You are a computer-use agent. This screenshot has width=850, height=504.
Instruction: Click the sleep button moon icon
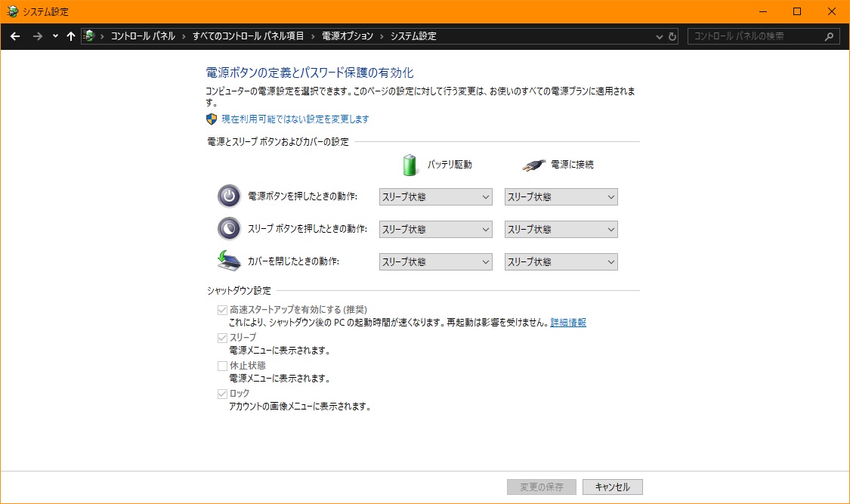tap(229, 229)
